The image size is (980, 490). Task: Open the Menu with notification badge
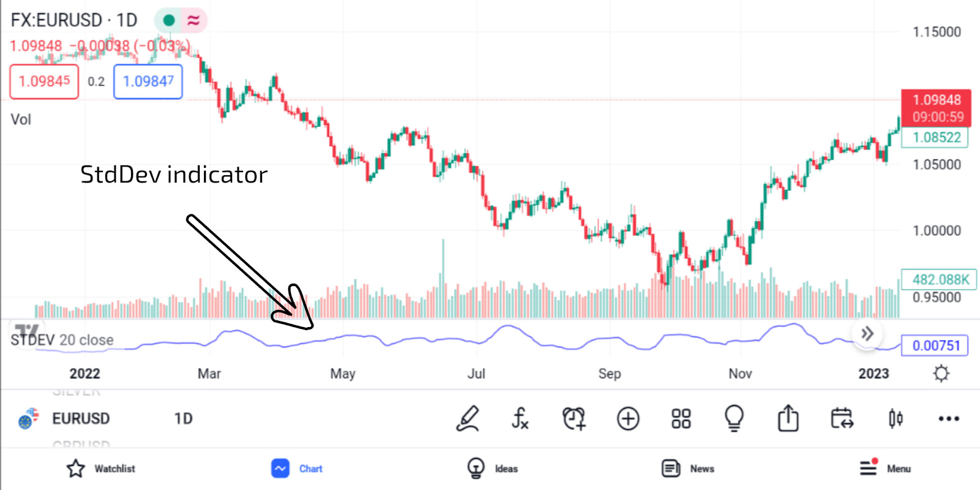[x=884, y=469]
